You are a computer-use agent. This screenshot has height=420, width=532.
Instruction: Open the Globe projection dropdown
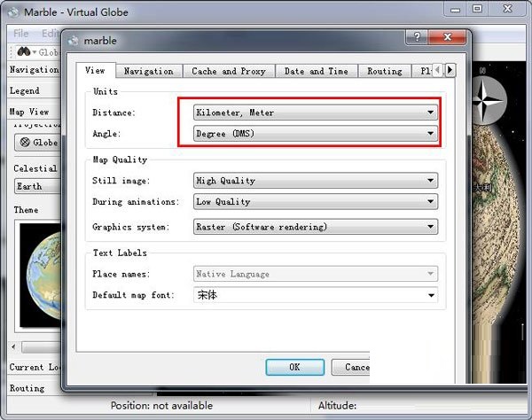pyautogui.click(x=37, y=143)
